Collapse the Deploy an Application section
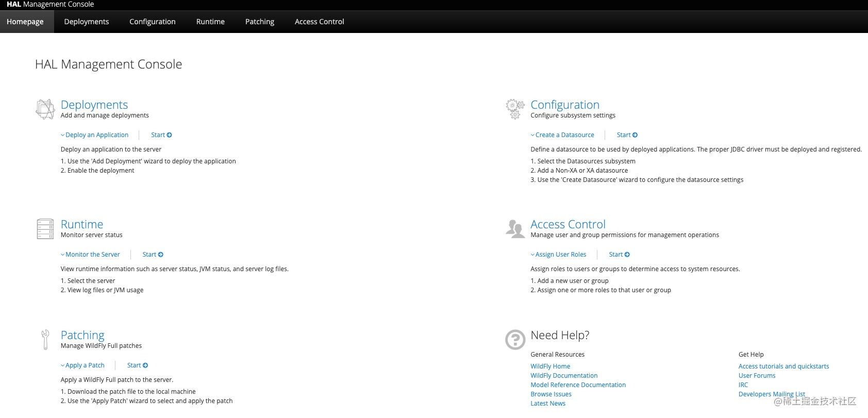Viewport: 868px width, 418px height. (x=95, y=135)
